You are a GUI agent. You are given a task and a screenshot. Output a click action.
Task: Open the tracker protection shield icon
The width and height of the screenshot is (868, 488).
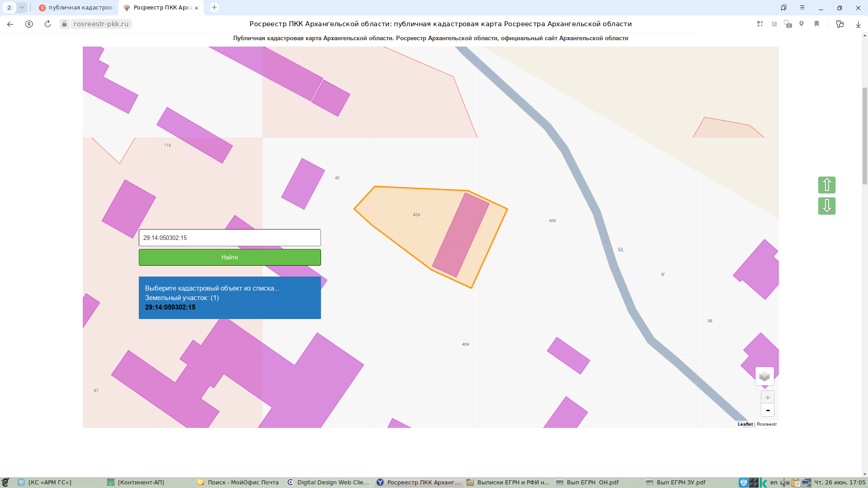click(788, 24)
